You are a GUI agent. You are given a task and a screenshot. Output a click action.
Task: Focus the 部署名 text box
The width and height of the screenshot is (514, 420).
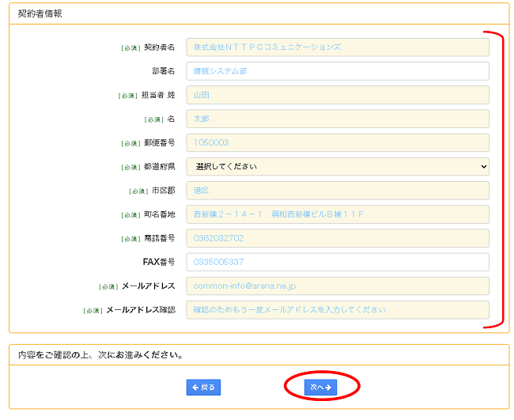click(x=338, y=71)
